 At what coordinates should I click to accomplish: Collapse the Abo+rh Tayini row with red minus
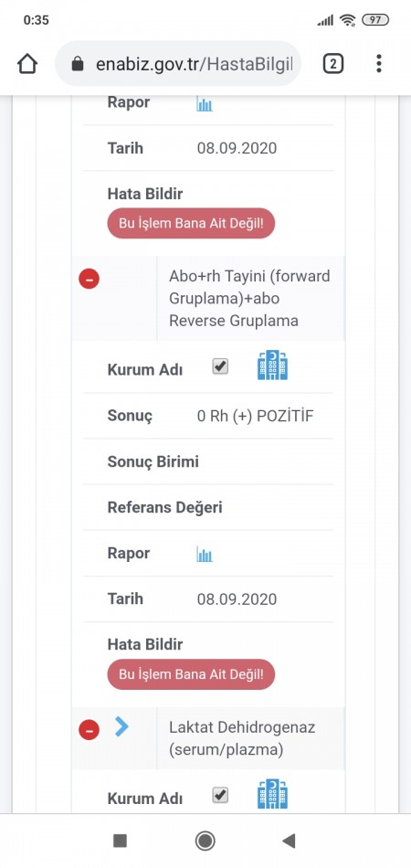point(90,279)
